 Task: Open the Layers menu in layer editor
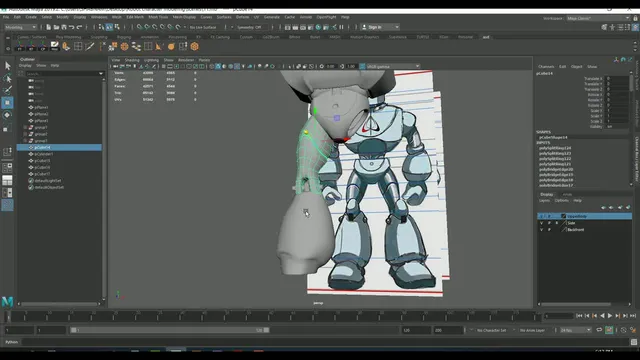(544, 200)
